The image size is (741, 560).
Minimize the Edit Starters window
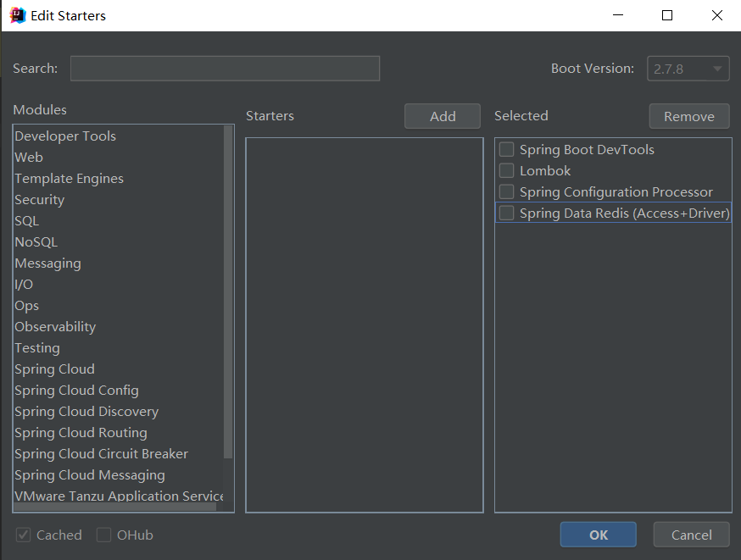(618, 15)
